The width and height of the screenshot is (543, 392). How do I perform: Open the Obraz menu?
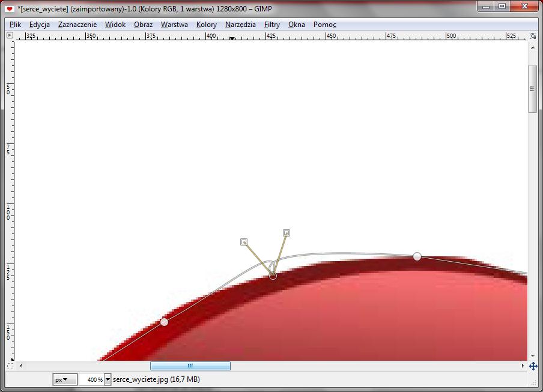(144, 25)
